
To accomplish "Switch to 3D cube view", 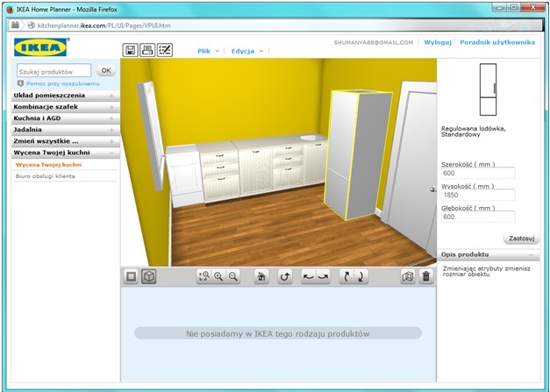I will (x=149, y=276).
